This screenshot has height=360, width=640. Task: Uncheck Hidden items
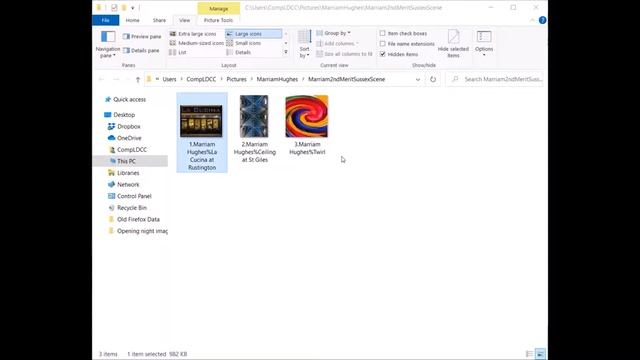[x=399, y=54]
